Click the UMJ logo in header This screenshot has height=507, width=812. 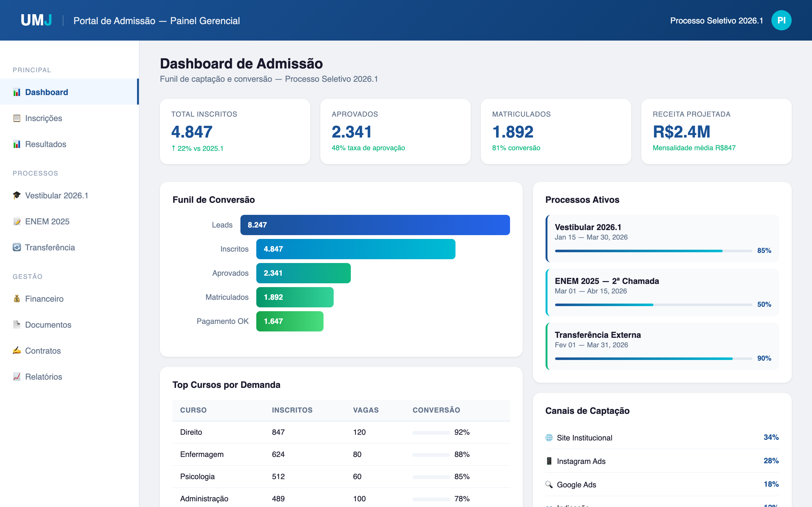pos(36,21)
